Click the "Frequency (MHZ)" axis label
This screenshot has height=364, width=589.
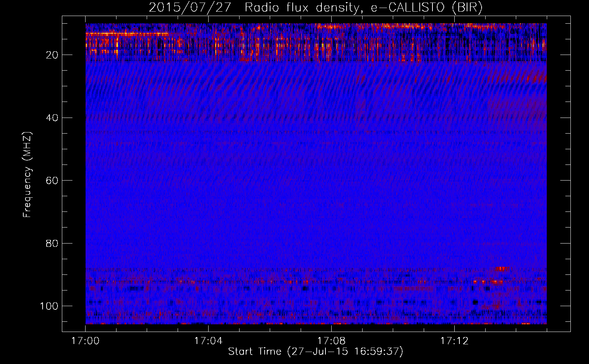tap(27, 175)
